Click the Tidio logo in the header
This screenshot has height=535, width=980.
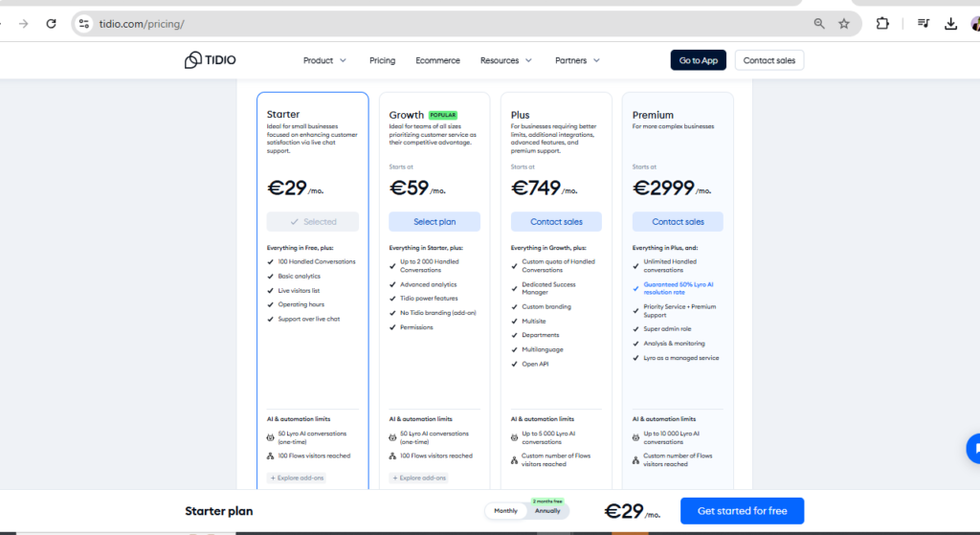point(210,60)
